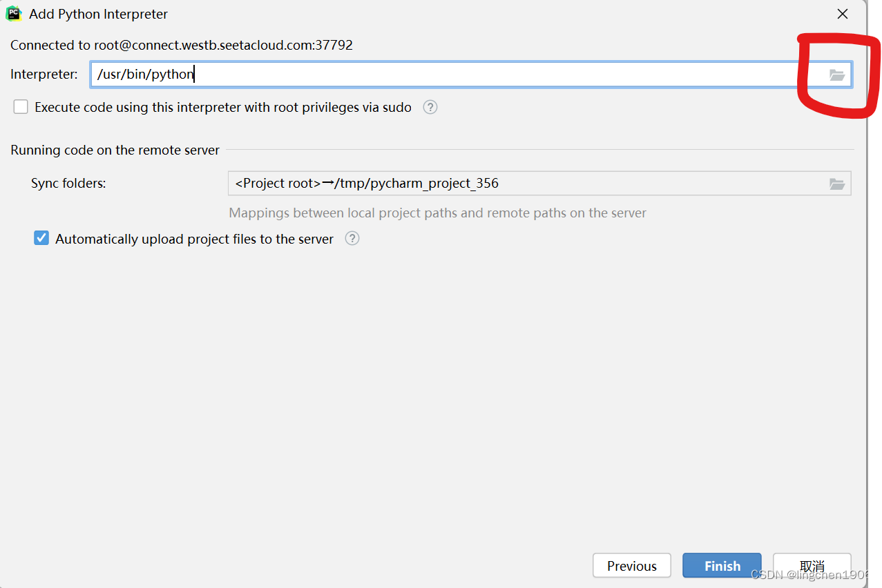Open Sync folders browse folder icon
The width and height of the screenshot is (882, 588).
[x=837, y=184]
